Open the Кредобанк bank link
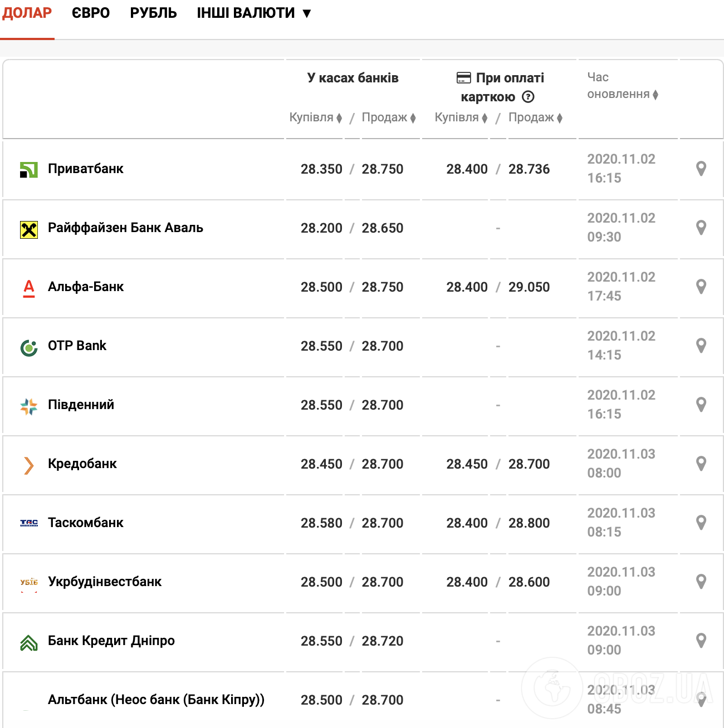This screenshot has height=728, width=724. pyautogui.click(x=82, y=464)
